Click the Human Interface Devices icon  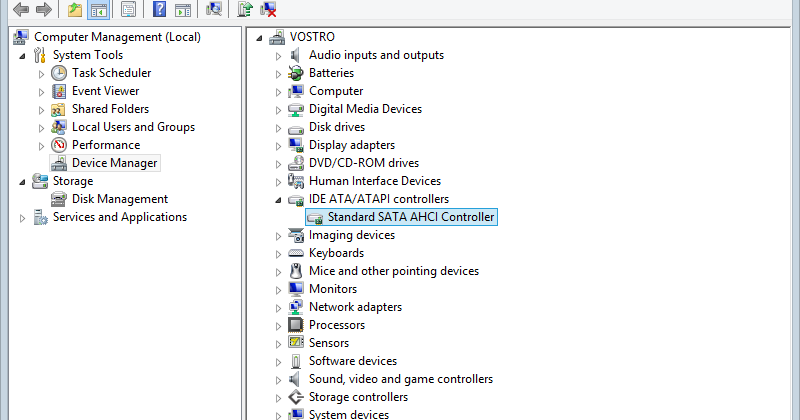295,181
